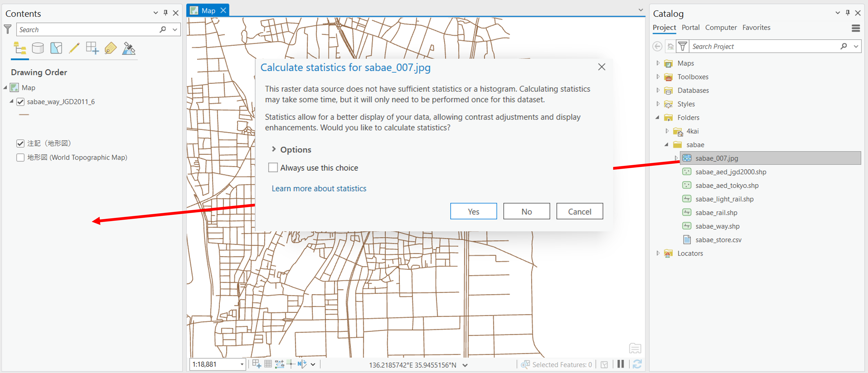The image size is (868, 373).
Task: Click Catalog back arrow button
Action: (x=657, y=46)
